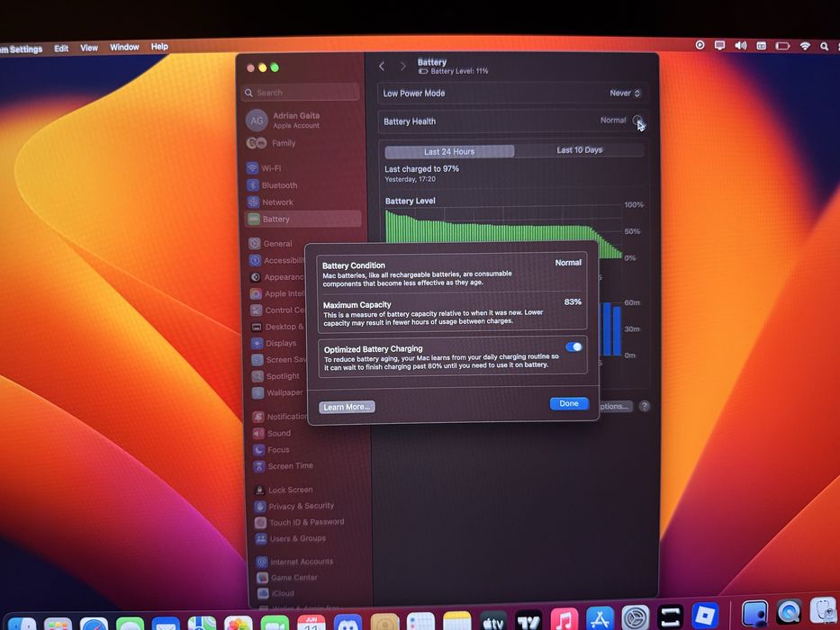Go back with the left chevron
This screenshot has width=840, height=630.
[x=382, y=67]
